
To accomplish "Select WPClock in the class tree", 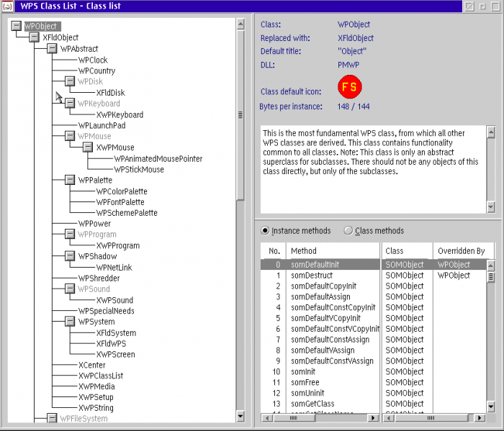I will (93, 60).
